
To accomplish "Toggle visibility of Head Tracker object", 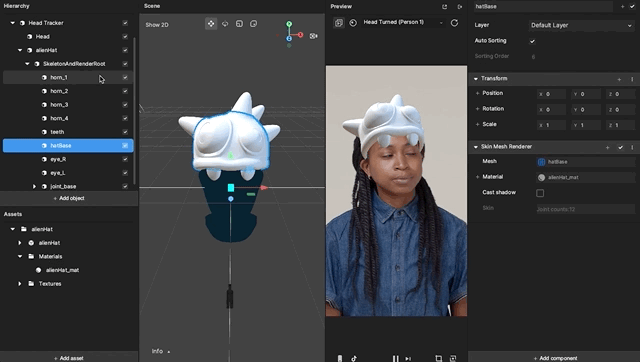I will click(125, 23).
